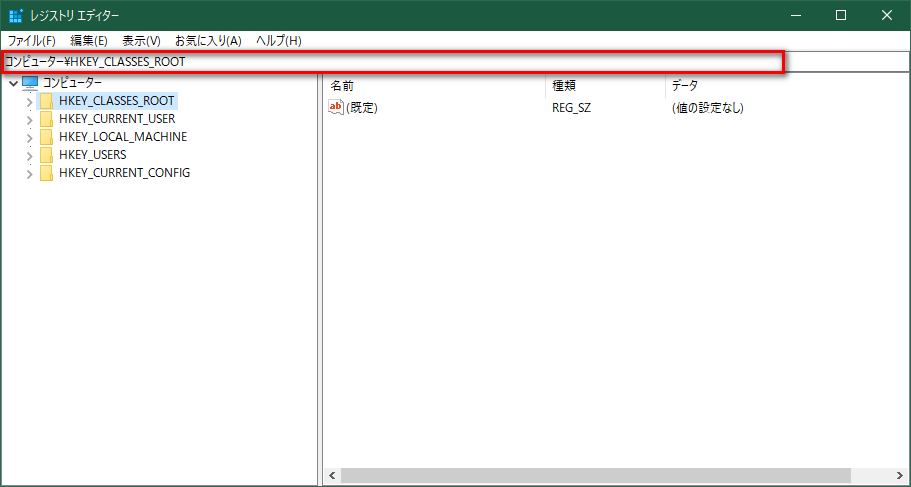Image resolution: width=911 pixels, height=487 pixels.
Task: Click the Registry Editor title bar icon
Action: [x=16, y=15]
